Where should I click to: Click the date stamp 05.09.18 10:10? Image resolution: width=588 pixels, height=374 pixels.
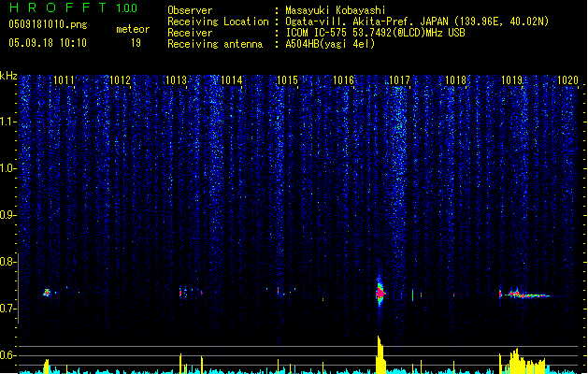pyautogui.click(x=48, y=43)
